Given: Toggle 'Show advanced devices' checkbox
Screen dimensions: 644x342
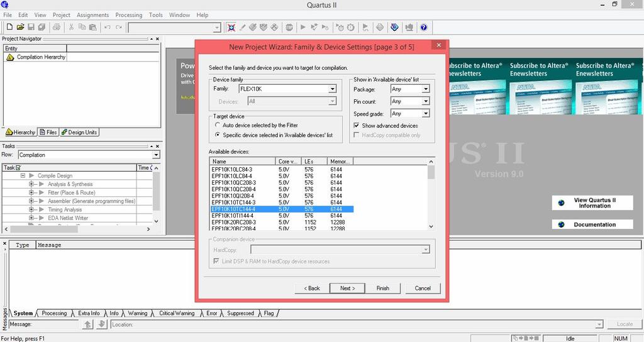Looking at the screenshot, I should (357, 125).
